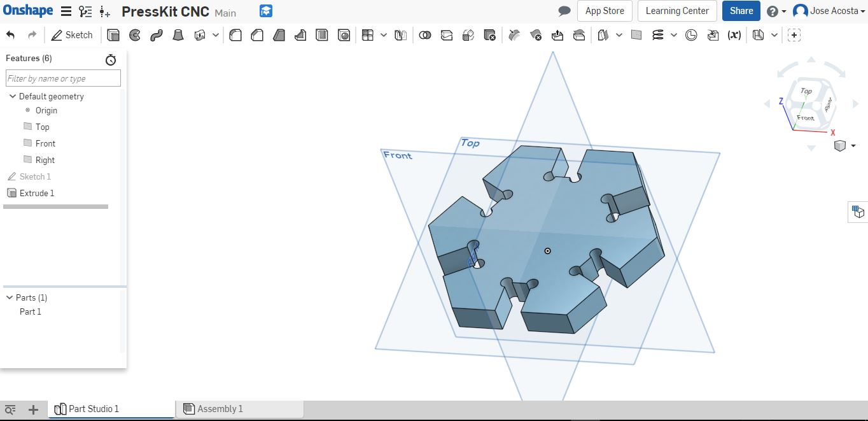Viewport: 868px width, 421px height.
Task: Select the Shell tool
Action: [x=322, y=35]
